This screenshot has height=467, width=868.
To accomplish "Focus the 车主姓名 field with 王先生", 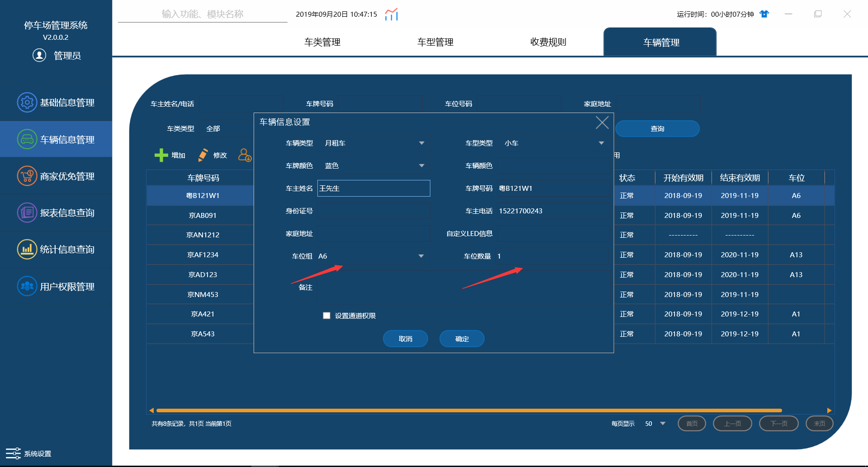I will click(x=373, y=188).
